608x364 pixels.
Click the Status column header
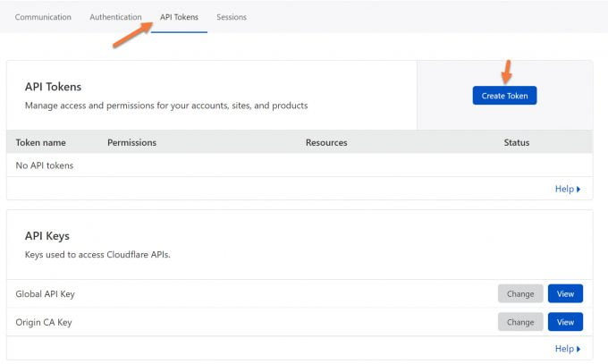[x=516, y=142]
